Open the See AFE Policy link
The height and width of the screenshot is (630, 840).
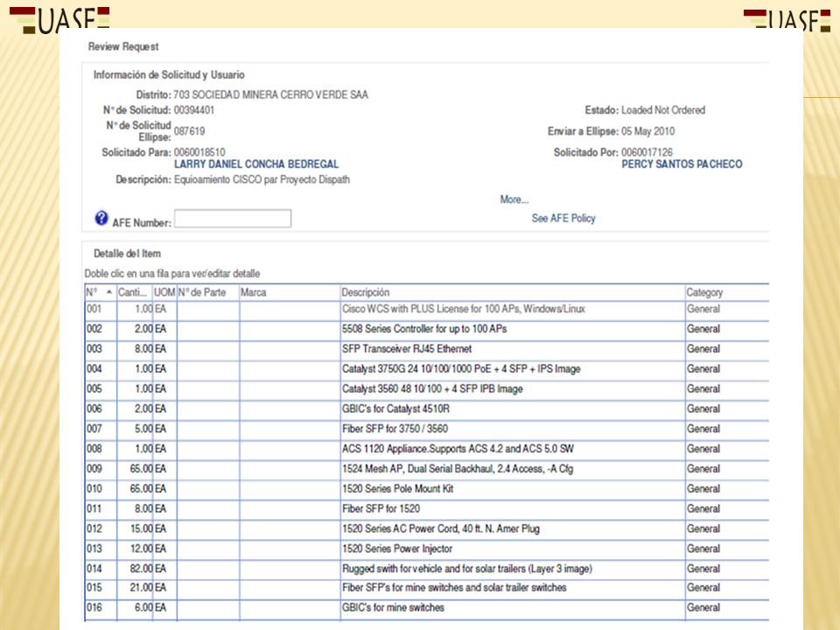click(563, 218)
